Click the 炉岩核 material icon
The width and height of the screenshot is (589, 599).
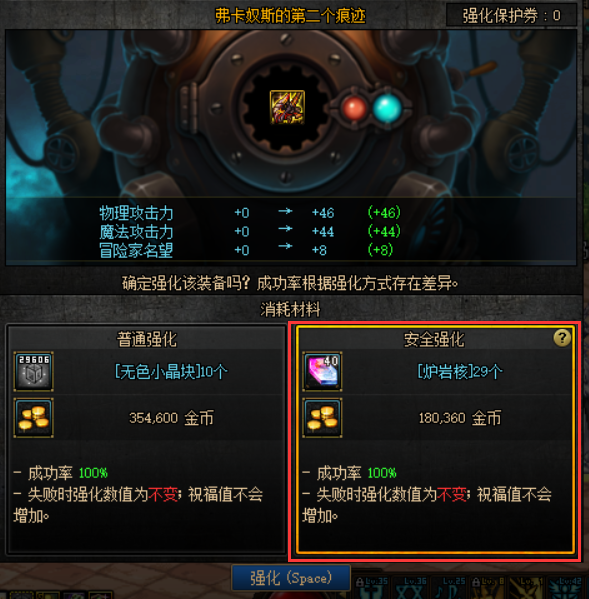322,371
